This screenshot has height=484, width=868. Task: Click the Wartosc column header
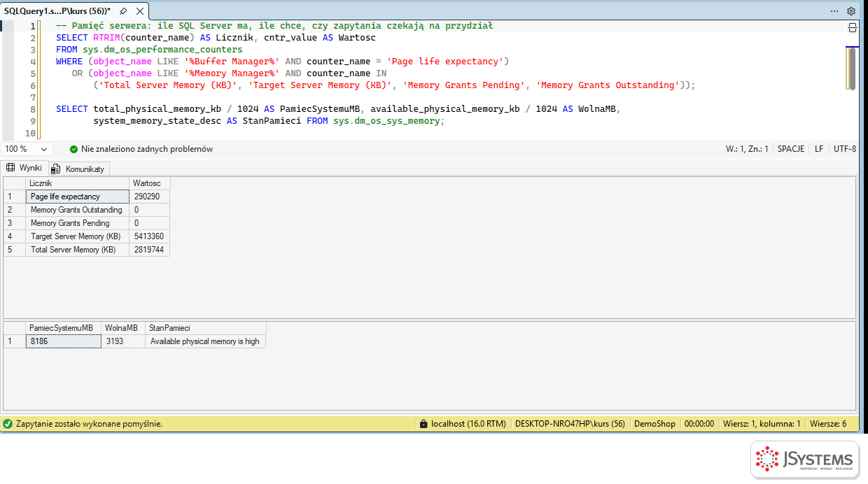(x=150, y=183)
